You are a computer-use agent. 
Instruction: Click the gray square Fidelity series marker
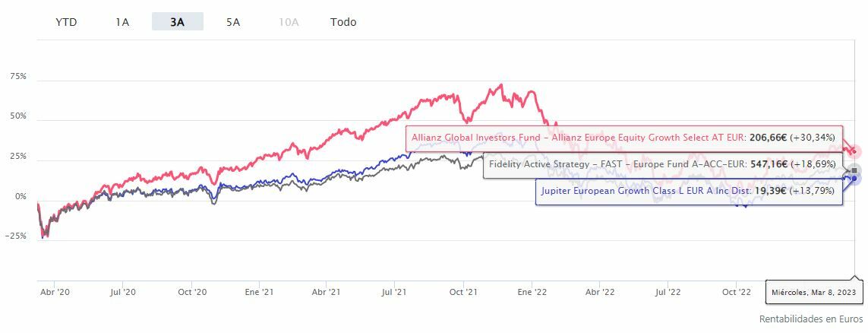854,170
